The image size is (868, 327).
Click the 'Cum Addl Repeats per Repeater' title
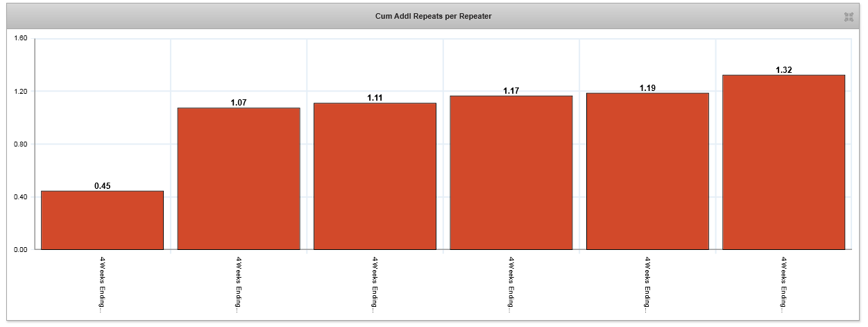tap(434, 17)
